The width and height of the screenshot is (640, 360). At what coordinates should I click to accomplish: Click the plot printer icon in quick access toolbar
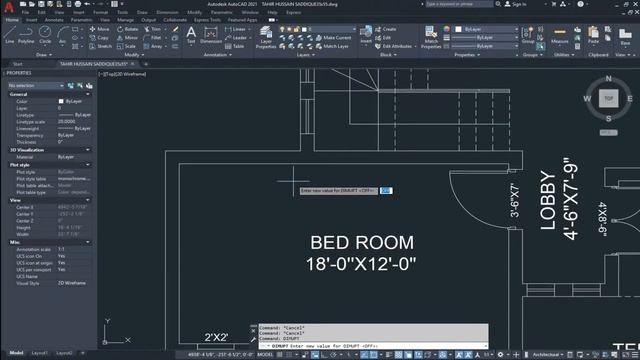tap(78, 4)
